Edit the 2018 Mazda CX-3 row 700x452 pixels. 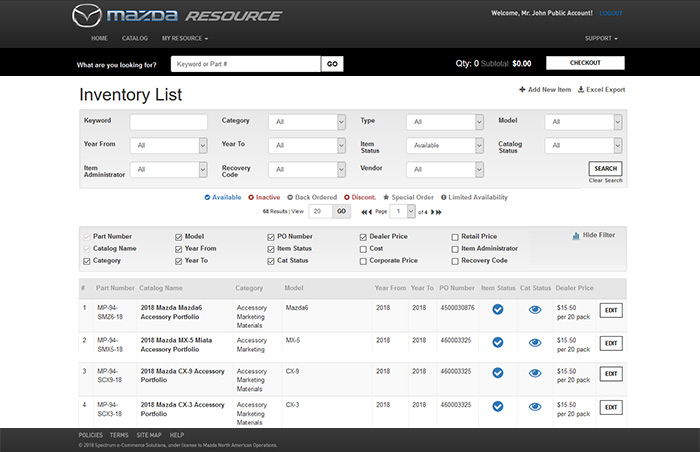coord(610,409)
